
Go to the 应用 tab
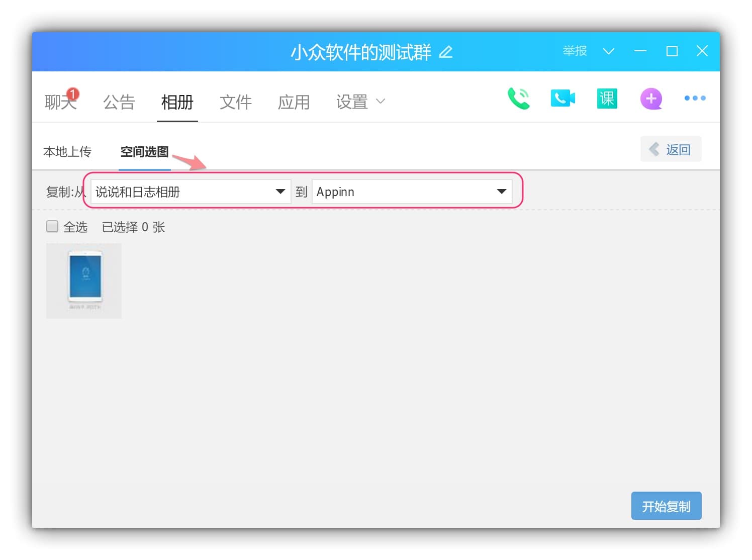[294, 102]
